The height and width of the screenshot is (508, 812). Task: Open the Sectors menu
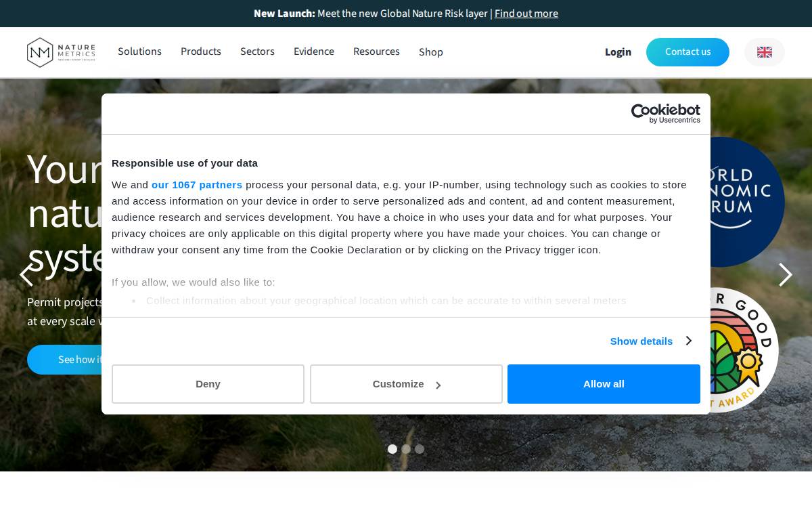tap(257, 51)
